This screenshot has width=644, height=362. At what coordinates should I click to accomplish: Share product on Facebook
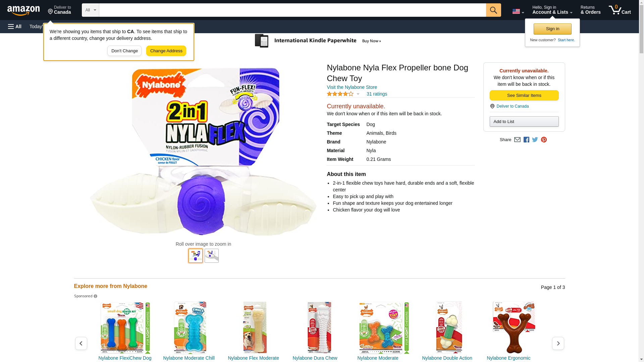click(x=526, y=140)
